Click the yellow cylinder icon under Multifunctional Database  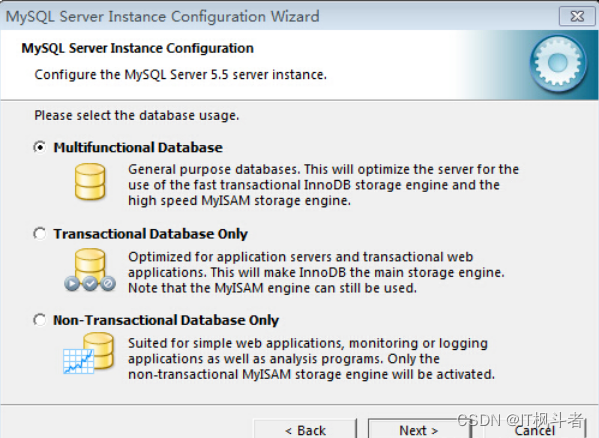click(90, 182)
